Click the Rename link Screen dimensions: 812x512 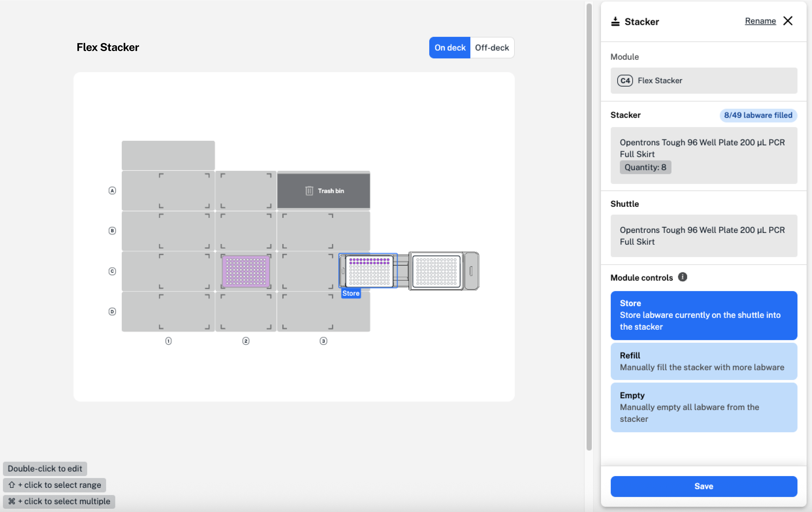(x=760, y=21)
